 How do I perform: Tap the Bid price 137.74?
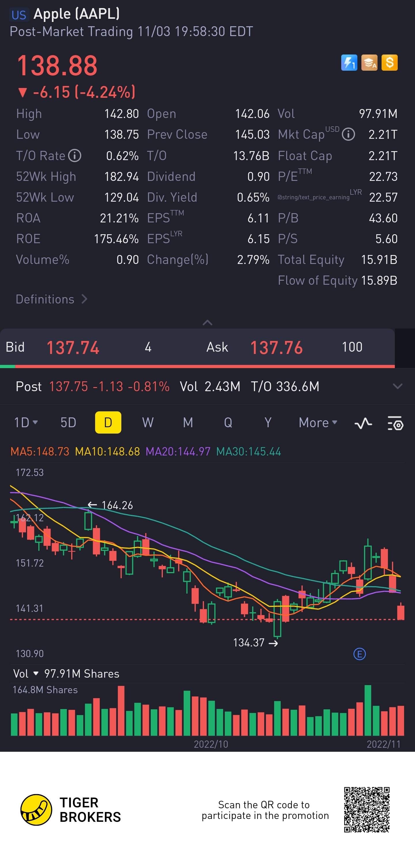point(73,348)
